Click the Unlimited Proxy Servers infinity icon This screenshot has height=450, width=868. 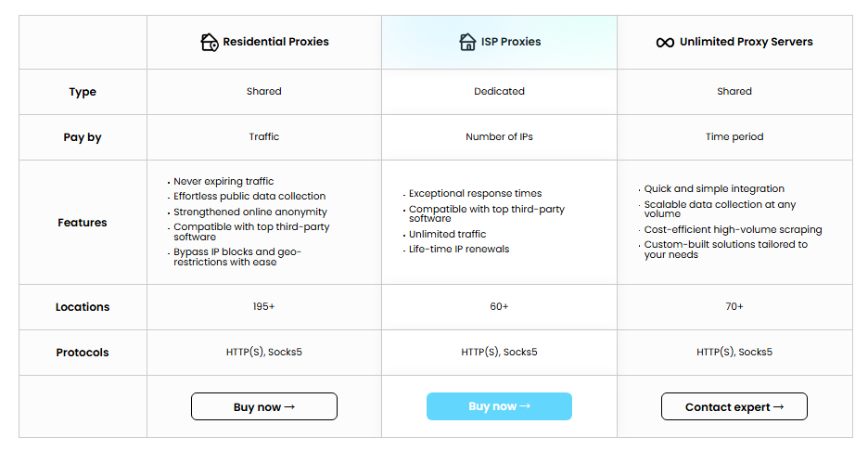[x=665, y=43]
